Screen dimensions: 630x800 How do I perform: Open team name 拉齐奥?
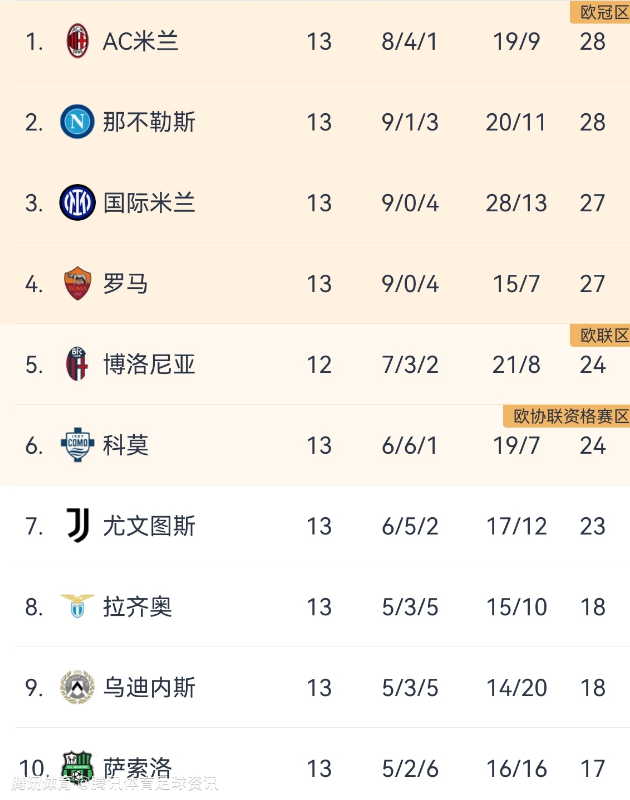pyautogui.click(x=138, y=606)
